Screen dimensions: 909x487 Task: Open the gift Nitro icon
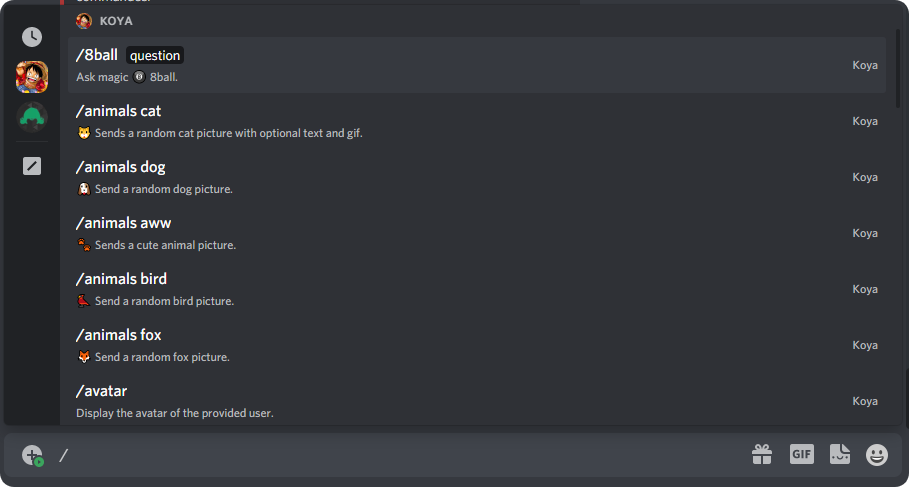coord(762,455)
